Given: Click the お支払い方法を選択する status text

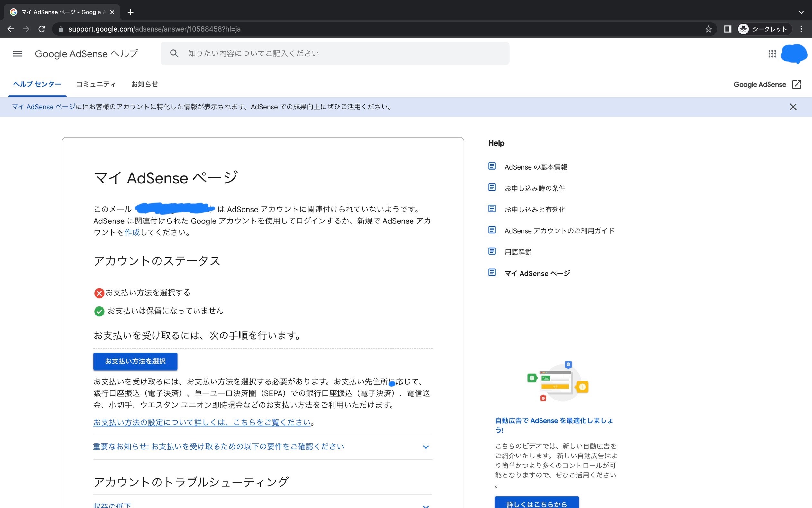Looking at the screenshot, I should 148,292.
